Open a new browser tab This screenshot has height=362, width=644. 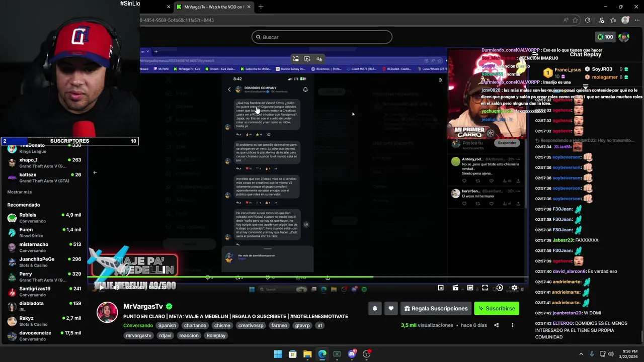pyautogui.click(x=261, y=7)
